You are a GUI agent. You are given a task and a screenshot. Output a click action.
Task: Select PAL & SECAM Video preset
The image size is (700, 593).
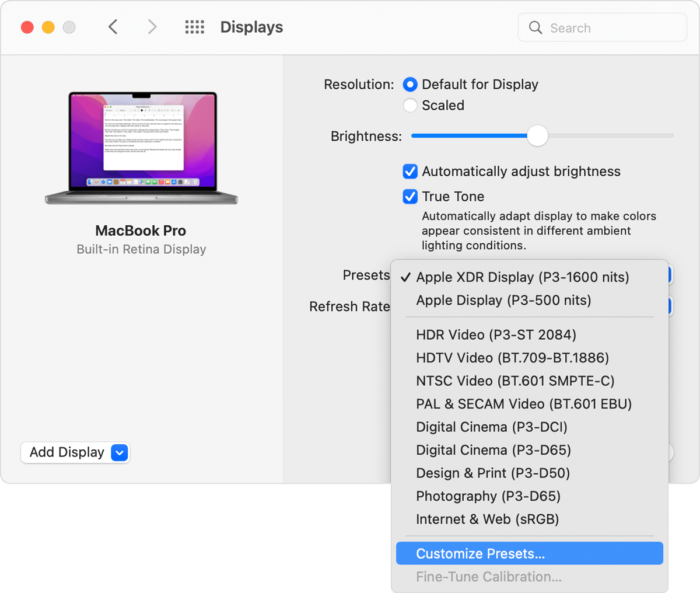530,404
